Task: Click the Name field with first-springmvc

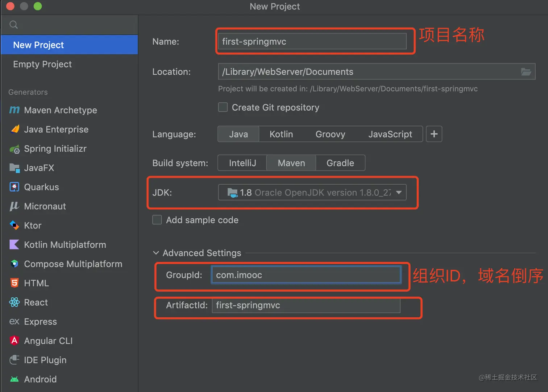Action: [312, 41]
